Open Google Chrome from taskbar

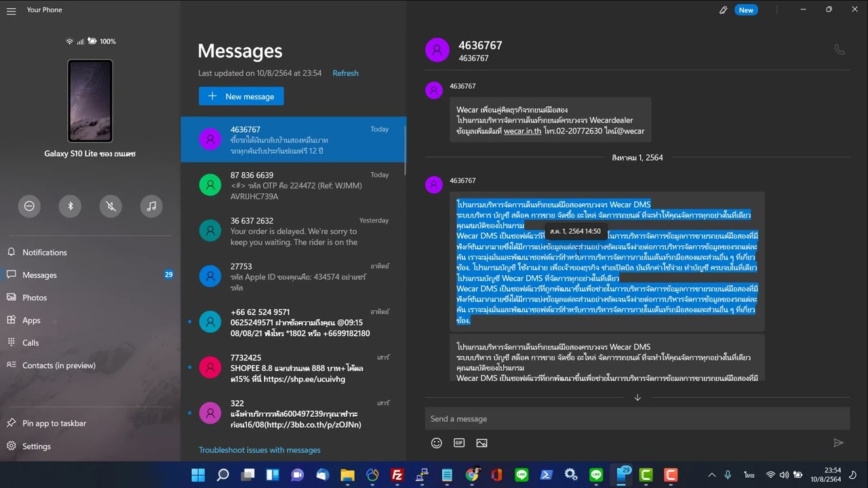(472, 475)
